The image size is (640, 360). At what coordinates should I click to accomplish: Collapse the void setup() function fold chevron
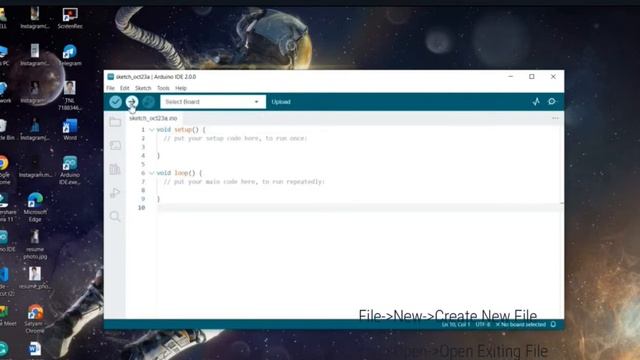click(151, 130)
